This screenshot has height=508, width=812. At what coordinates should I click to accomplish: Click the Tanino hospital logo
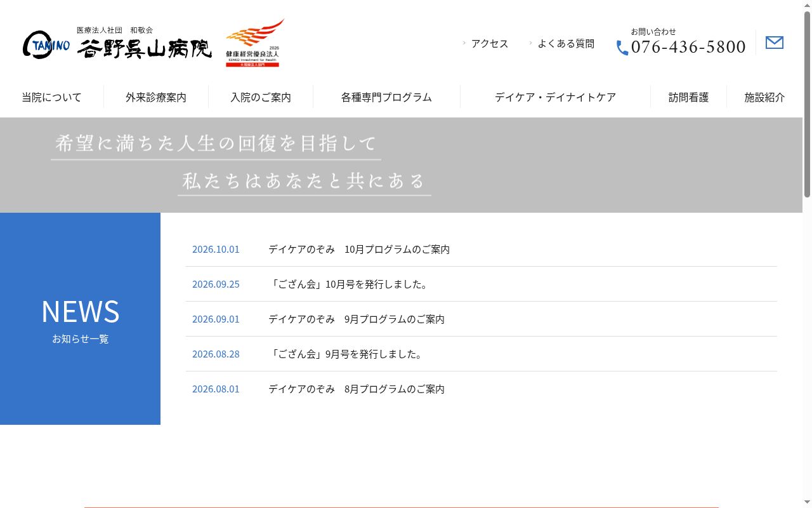tap(117, 43)
